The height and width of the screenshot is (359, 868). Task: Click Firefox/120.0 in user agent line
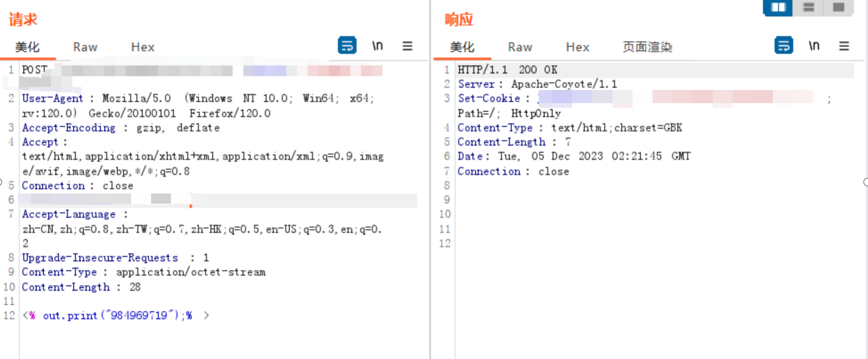click(x=230, y=114)
